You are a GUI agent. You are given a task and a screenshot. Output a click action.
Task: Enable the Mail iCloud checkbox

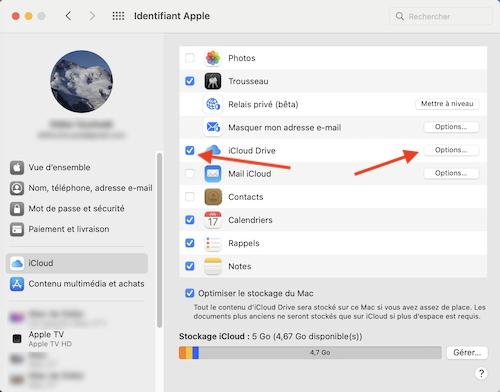190,174
